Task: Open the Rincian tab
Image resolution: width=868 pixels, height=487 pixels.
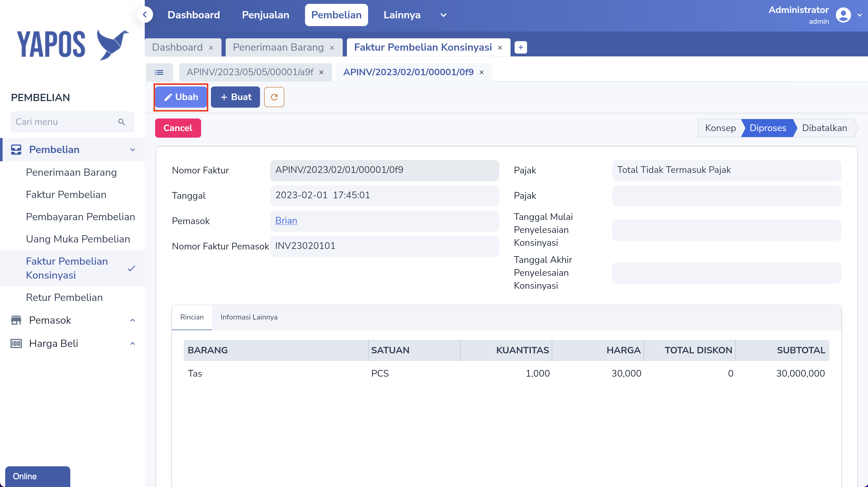Action: pyautogui.click(x=192, y=317)
